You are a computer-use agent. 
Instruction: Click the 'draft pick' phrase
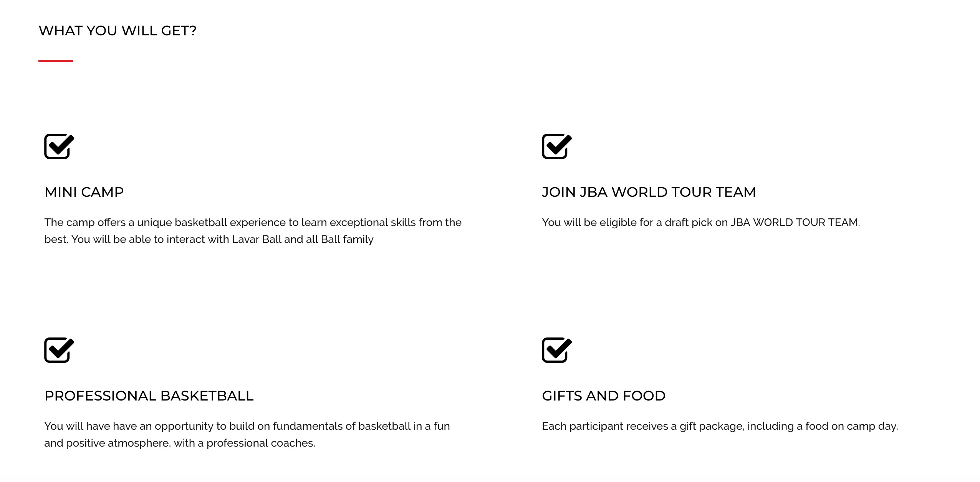pyautogui.click(x=689, y=222)
